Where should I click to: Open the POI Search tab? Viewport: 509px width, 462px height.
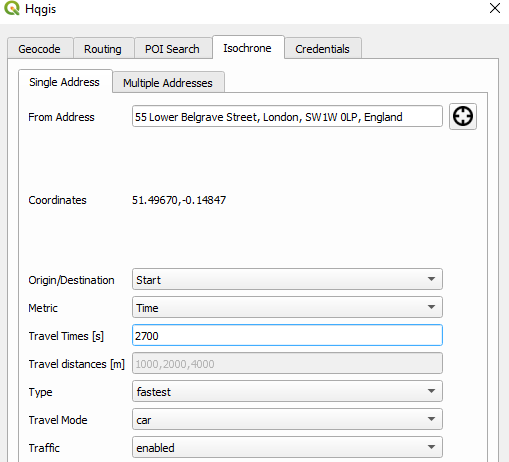point(172,49)
